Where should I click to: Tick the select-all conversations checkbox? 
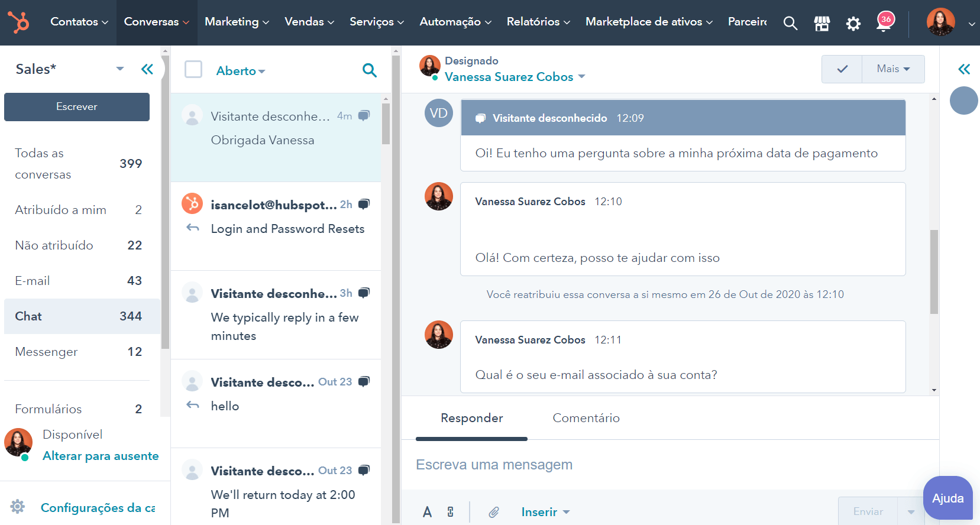point(193,70)
